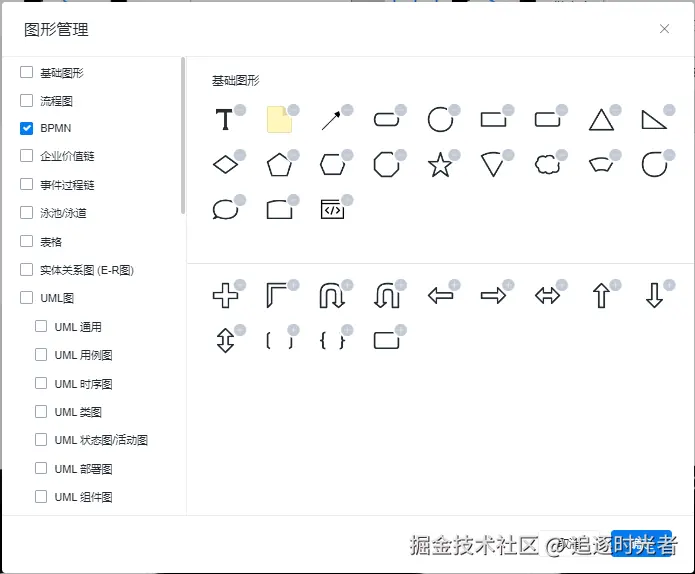Choose the diagonal arrow line shape
The width and height of the screenshot is (695, 574).
[x=332, y=121]
